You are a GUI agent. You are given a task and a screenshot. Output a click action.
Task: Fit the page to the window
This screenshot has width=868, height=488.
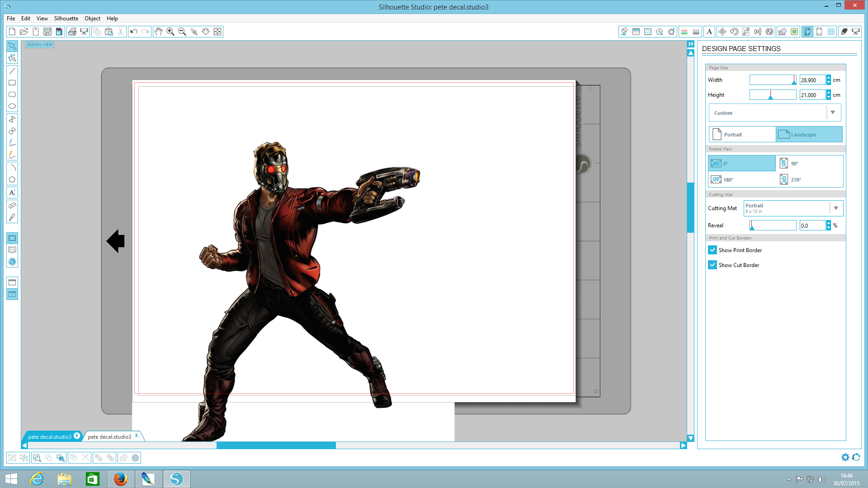[217, 32]
